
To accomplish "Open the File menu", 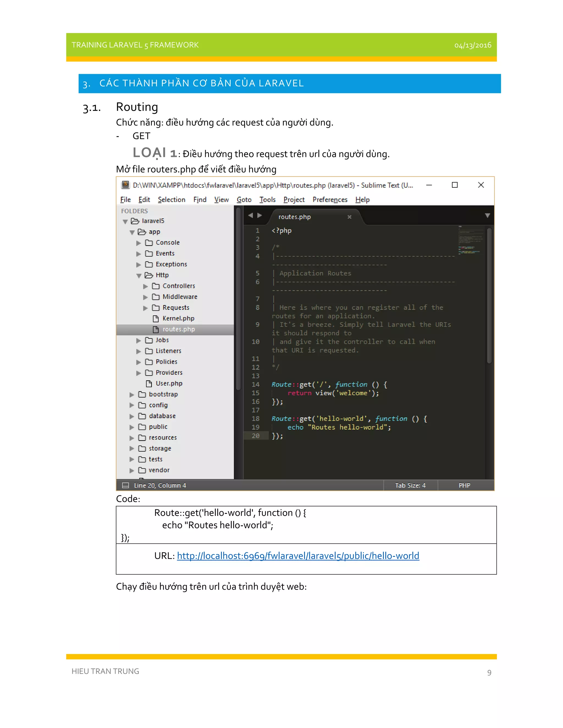I will [x=125, y=200].
